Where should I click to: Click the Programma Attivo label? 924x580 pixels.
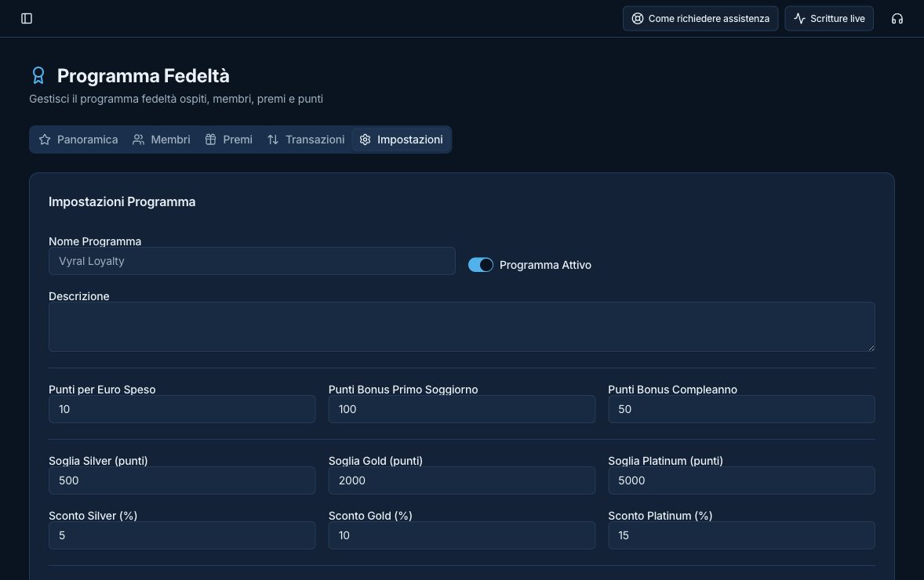(x=545, y=265)
